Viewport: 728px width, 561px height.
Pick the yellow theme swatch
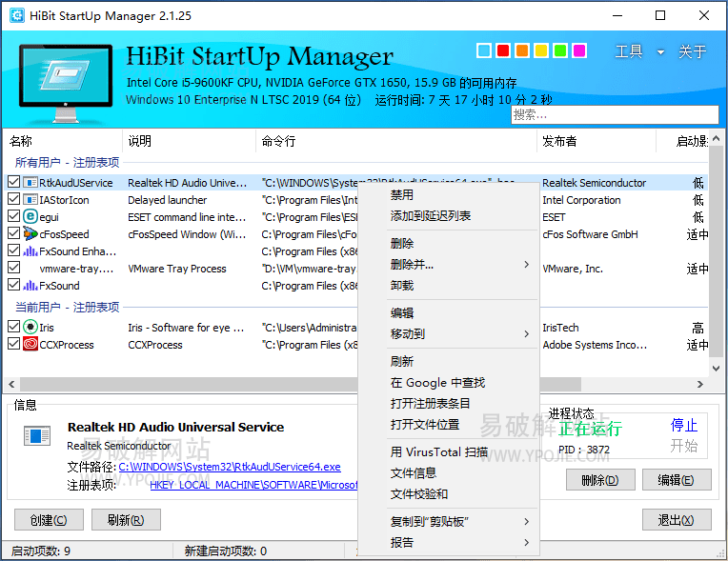pos(541,50)
